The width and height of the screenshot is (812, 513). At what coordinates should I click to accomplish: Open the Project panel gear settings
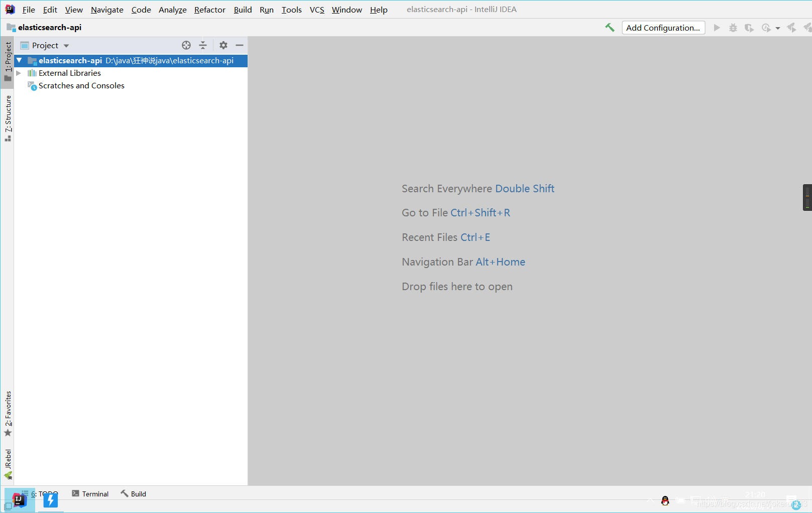coord(223,45)
